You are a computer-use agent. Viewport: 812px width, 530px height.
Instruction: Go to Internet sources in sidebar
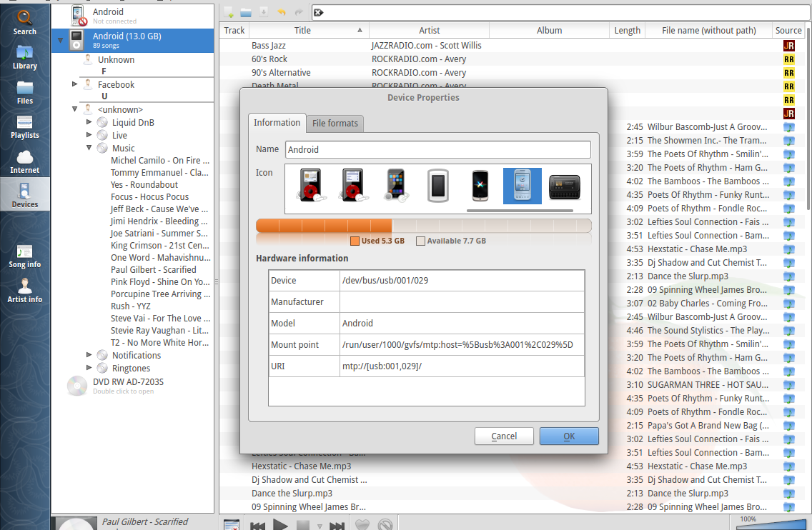(x=24, y=161)
